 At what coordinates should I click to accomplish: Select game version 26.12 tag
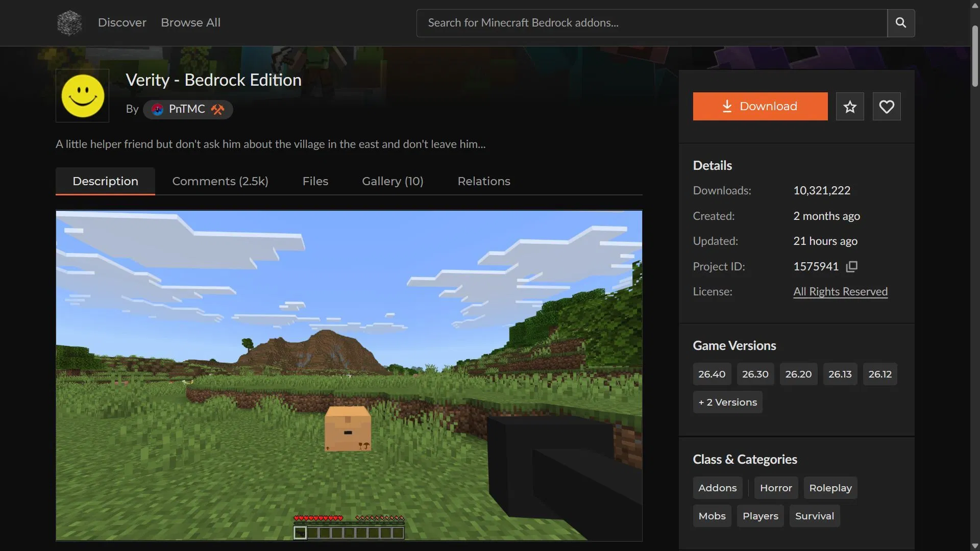[x=880, y=374]
